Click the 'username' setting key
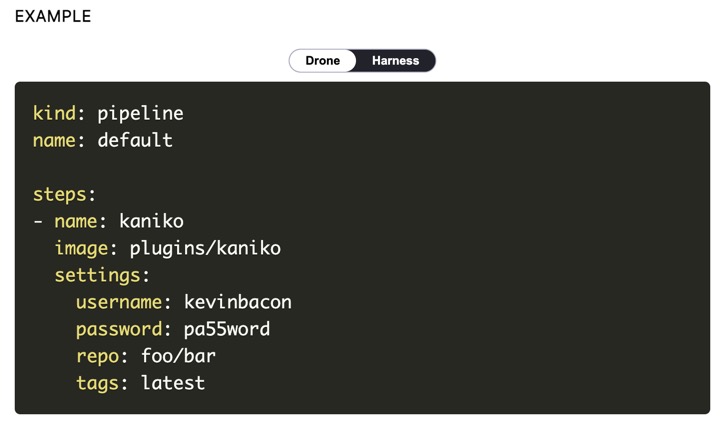 point(118,302)
